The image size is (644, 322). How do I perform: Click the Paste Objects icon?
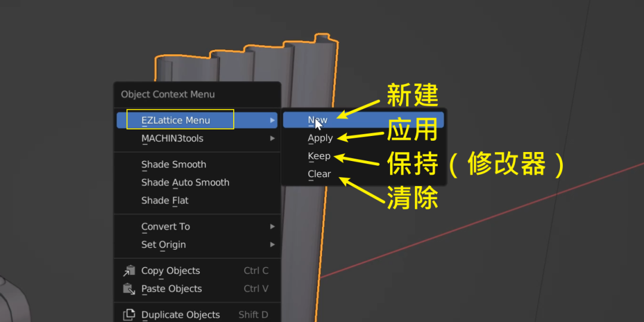(x=129, y=289)
